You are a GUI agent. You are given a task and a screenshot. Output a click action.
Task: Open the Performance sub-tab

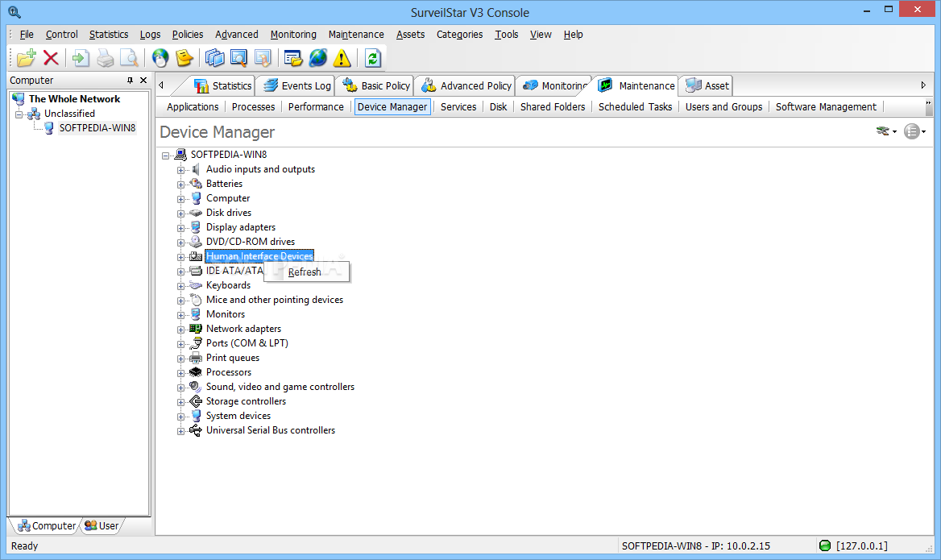click(x=316, y=107)
